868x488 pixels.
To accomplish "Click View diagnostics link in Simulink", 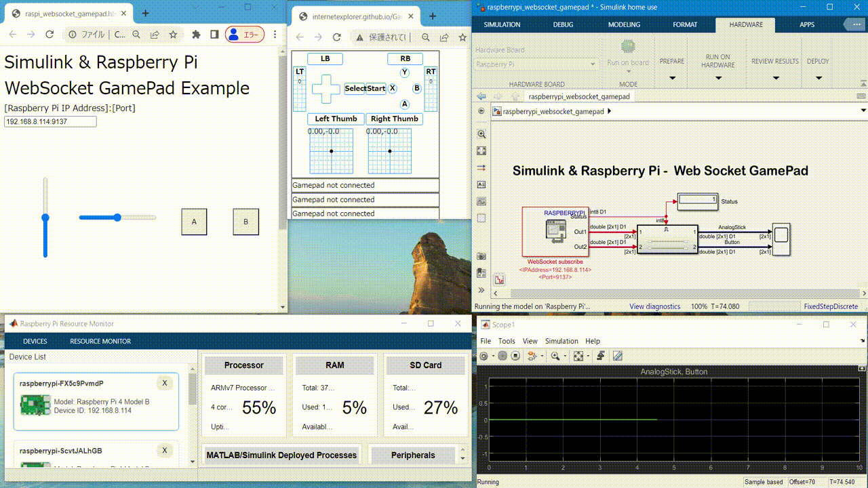I will click(x=654, y=306).
